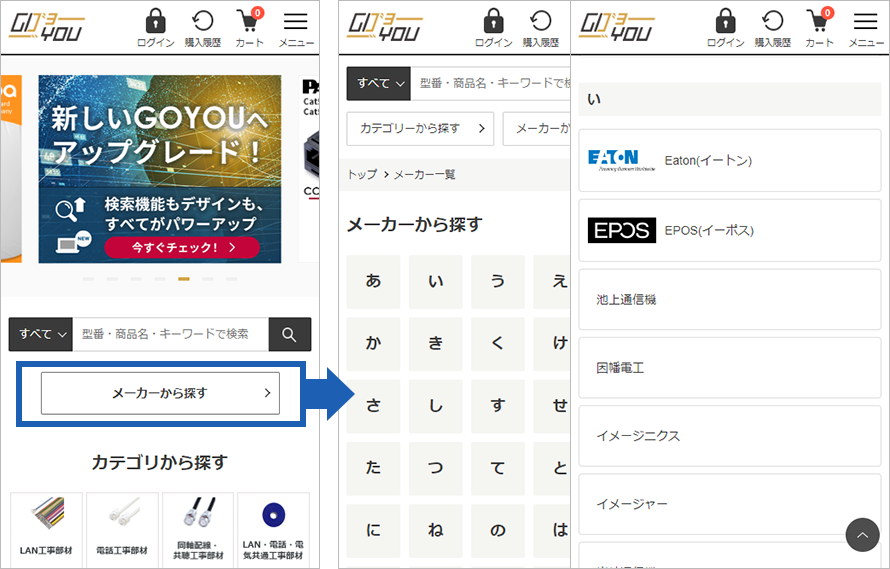The width and height of the screenshot is (890, 569).
Task: Open 電話工事部材 category thumbnail
Action: coord(123,528)
